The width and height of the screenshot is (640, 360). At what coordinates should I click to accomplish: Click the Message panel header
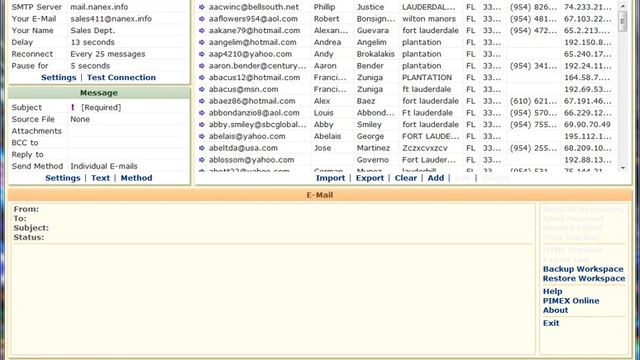(99, 93)
